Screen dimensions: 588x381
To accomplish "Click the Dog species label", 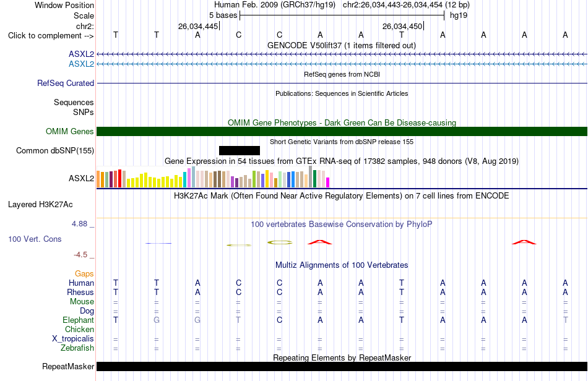I will [87, 311].
